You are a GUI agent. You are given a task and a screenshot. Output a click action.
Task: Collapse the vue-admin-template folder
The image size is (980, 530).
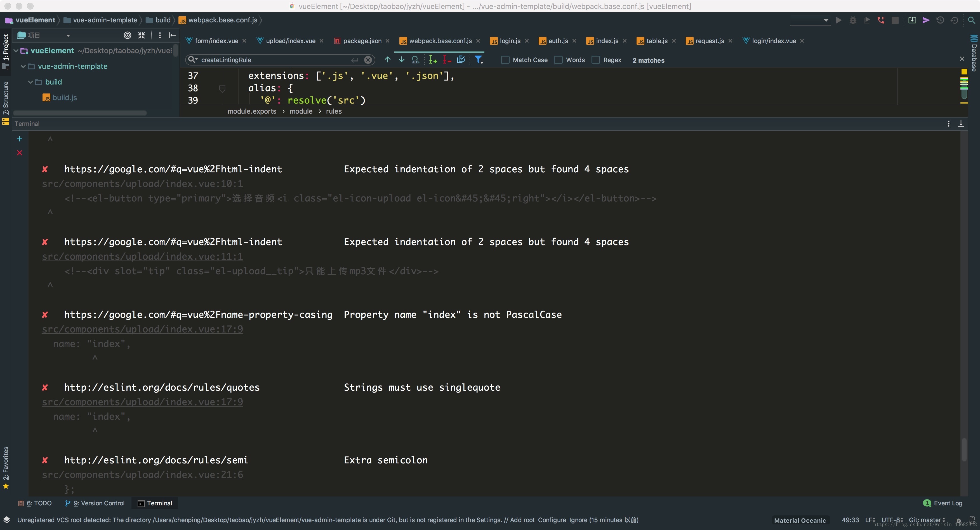[23, 66]
